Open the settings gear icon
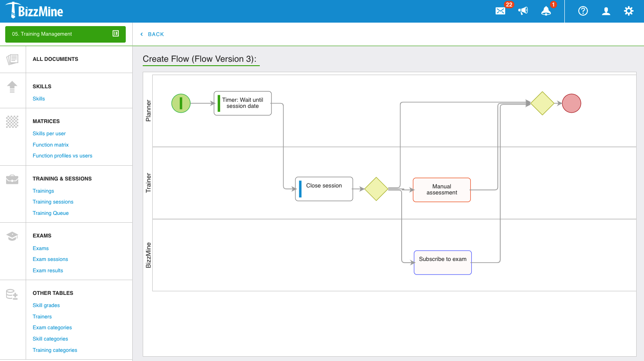Viewport: 644px width, 361px height. (629, 11)
